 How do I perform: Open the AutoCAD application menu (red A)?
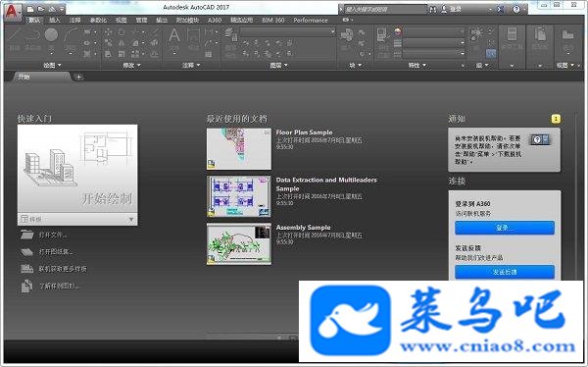pyautogui.click(x=13, y=12)
